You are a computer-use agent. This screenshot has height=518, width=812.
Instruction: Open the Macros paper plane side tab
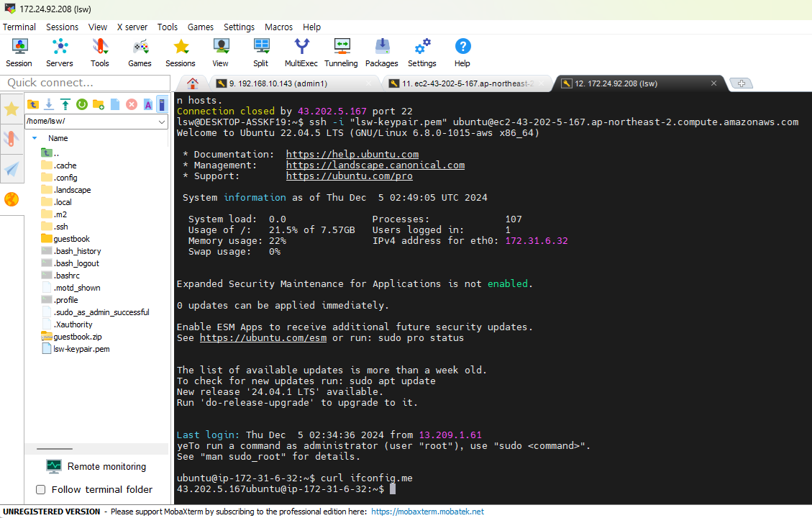[12, 169]
